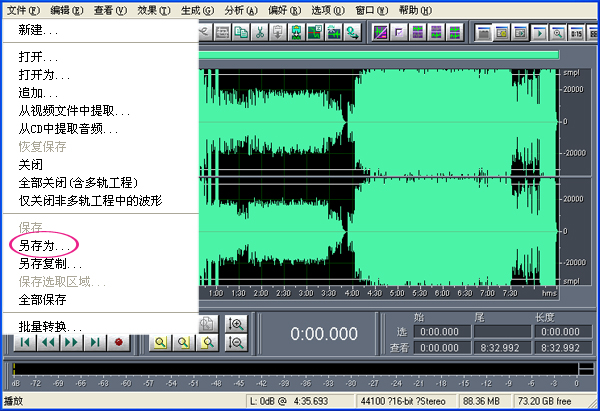This screenshot has width=600, height=411.
Task: Open the 偏好 menu in menu bar
Action: [284, 10]
